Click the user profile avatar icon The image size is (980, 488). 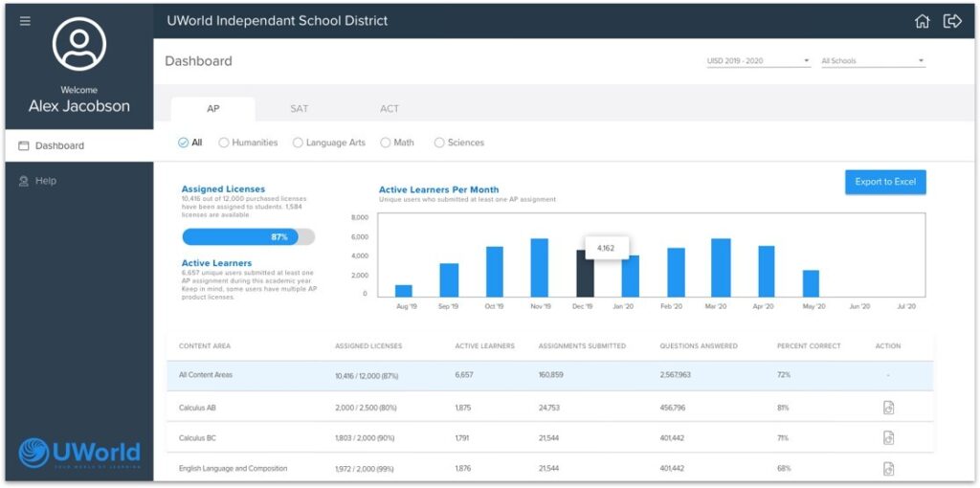pyautogui.click(x=79, y=44)
